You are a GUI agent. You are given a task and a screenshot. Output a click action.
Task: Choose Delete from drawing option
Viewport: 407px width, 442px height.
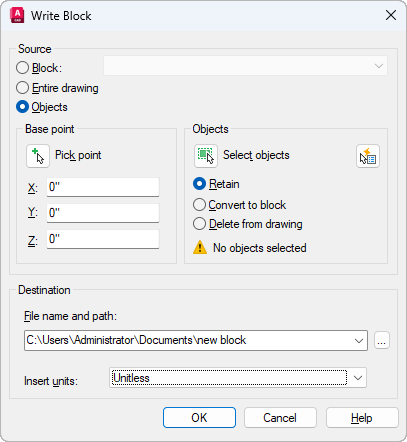click(199, 224)
